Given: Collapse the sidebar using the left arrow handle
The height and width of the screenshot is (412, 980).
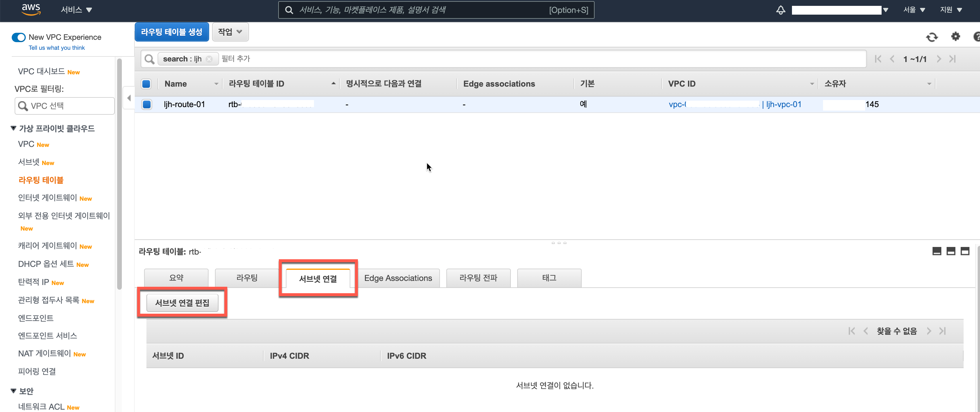Looking at the screenshot, I should [129, 98].
